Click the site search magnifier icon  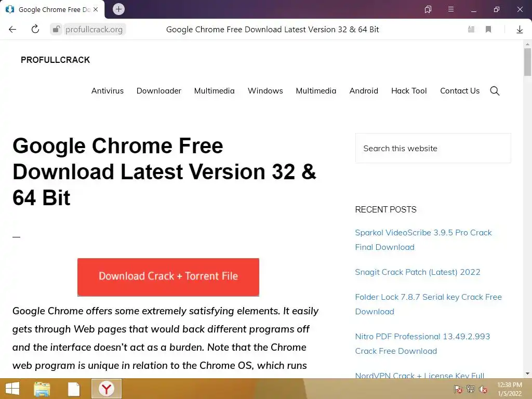click(x=495, y=90)
